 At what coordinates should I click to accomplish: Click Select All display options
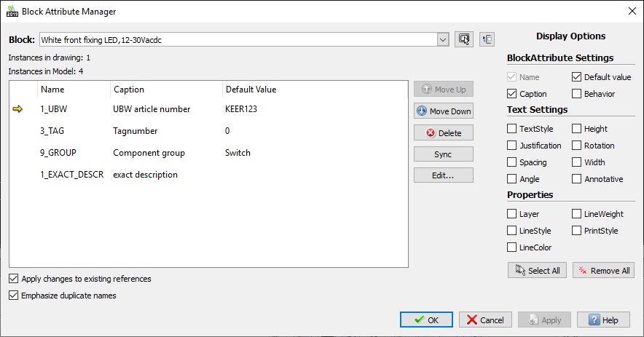538,270
